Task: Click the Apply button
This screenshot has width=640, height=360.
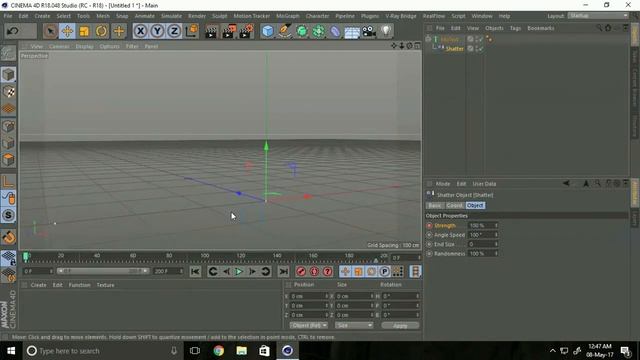Action: coord(400,325)
